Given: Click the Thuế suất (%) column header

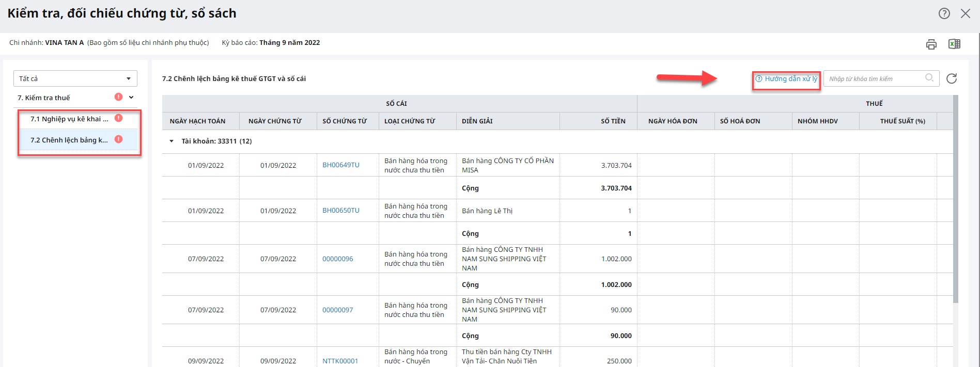Looking at the screenshot, I should click(x=898, y=121).
